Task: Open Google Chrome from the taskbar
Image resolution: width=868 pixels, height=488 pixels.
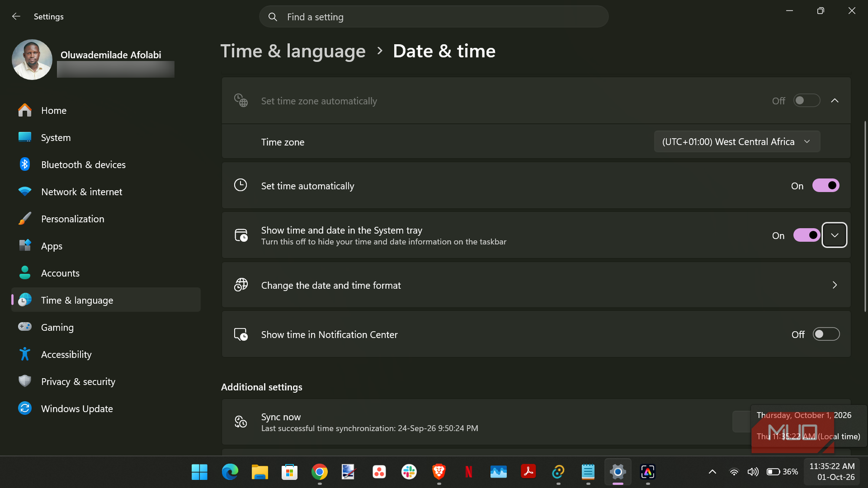Action: (319, 472)
